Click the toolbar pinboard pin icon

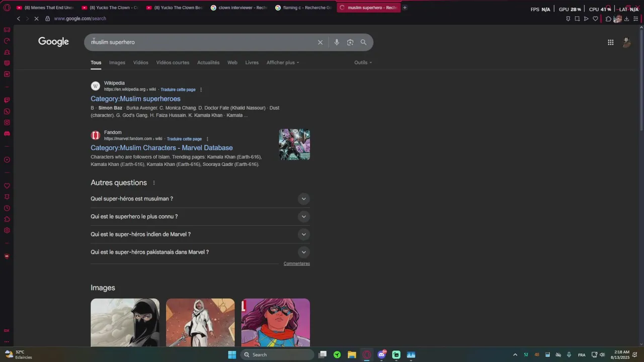coord(568,19)
